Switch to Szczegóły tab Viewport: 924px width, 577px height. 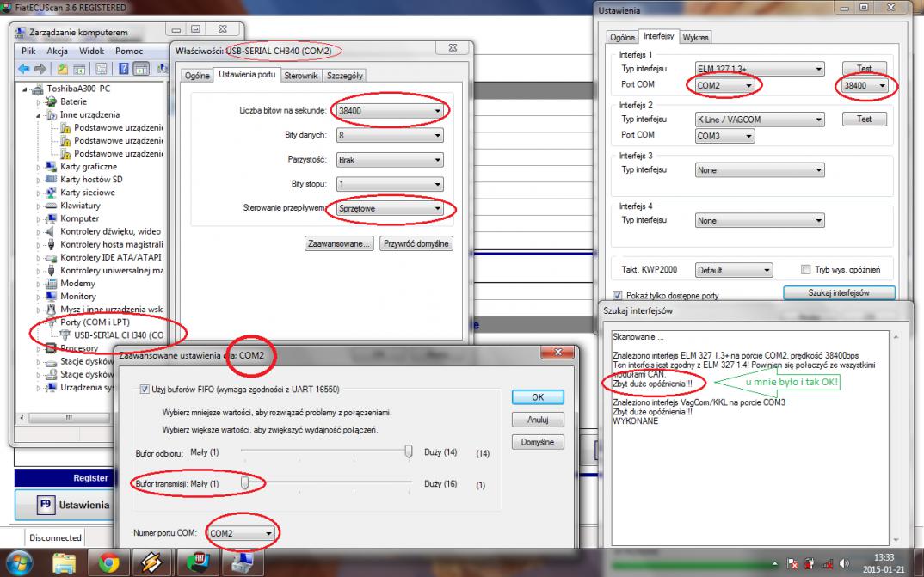[x=345, y=76]
